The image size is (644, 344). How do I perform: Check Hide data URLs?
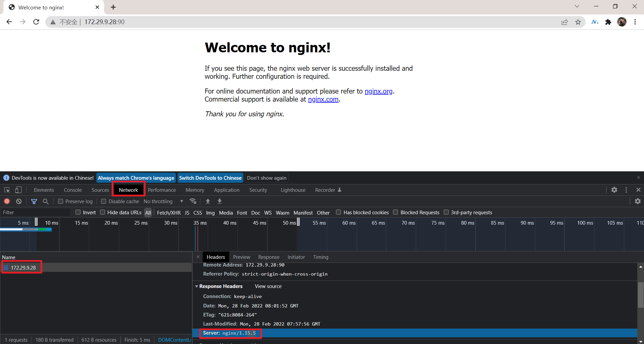click(103, 212)
